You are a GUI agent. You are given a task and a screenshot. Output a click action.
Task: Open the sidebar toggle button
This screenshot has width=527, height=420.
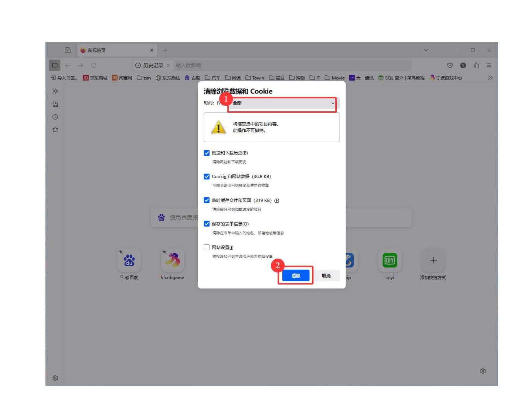tap(55, 65)
